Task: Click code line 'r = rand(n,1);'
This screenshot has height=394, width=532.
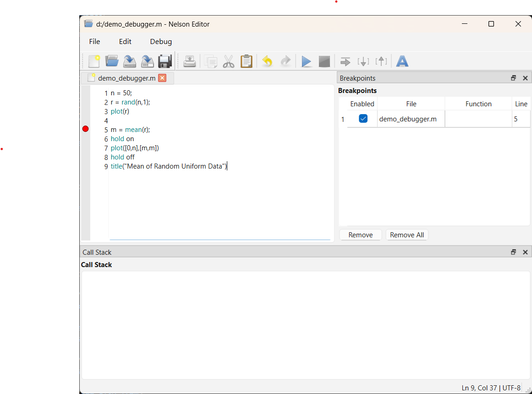Action: coord(130,102)
